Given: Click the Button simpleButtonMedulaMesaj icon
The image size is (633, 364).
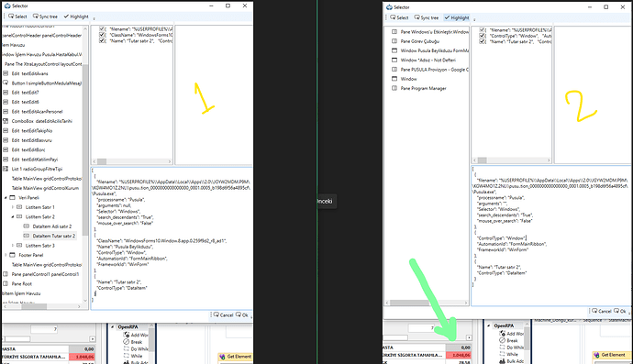Looking at the screenshot, I should click(6, 83).
